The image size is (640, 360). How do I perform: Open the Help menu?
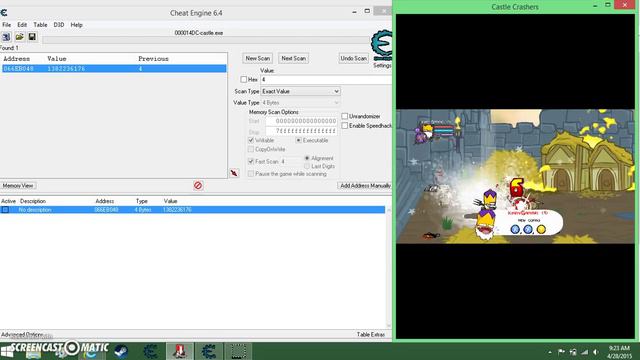coord(76,25)
